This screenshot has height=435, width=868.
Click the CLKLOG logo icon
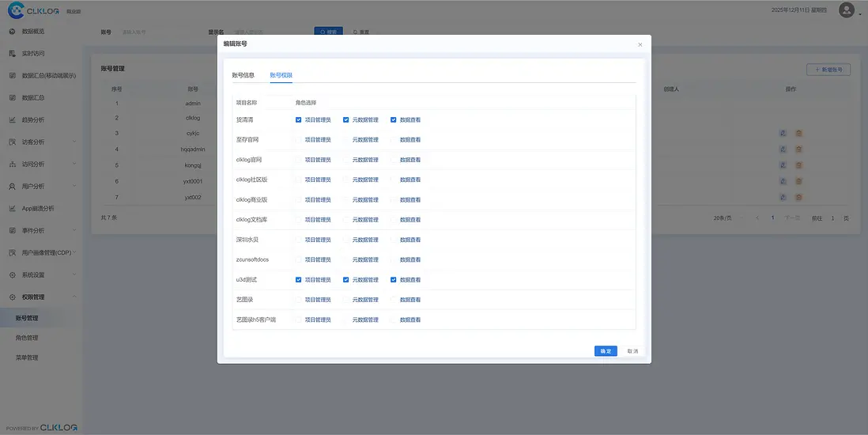click(16, 10)
